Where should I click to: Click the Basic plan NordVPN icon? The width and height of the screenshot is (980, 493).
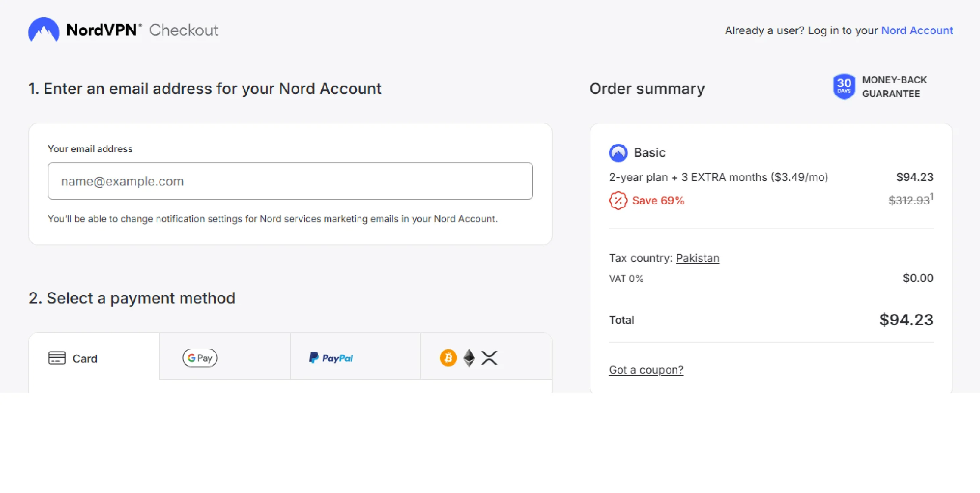pos(618,153)
